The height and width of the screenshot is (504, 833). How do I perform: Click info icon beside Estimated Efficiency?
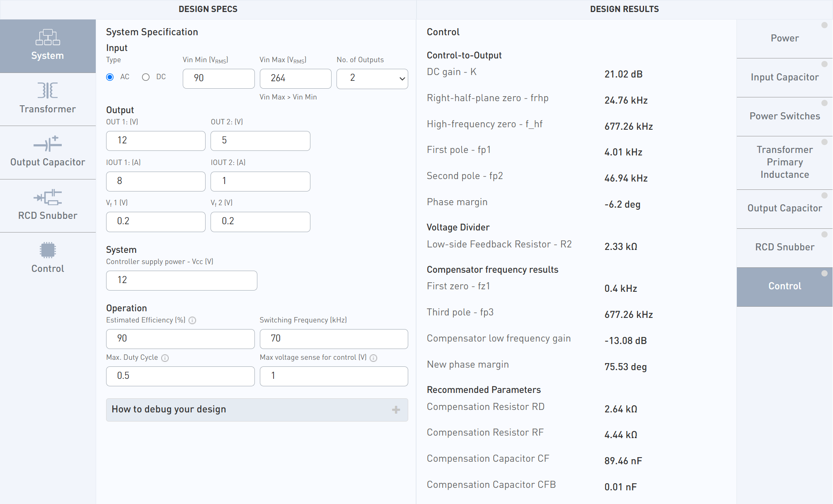point(192,320)
